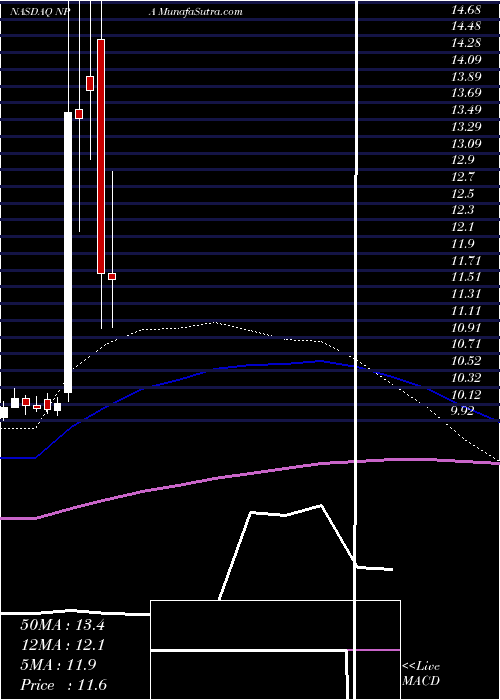The width and height of the screenshot is (500, 700).
Task: Click the <<Live MACD label
Action: [421, 673]
